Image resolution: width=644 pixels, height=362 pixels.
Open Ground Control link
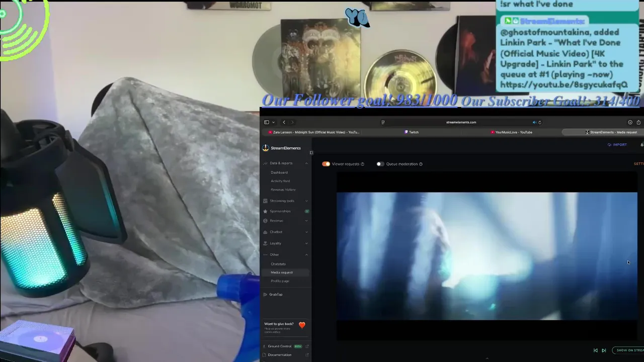tap(280, 346)
